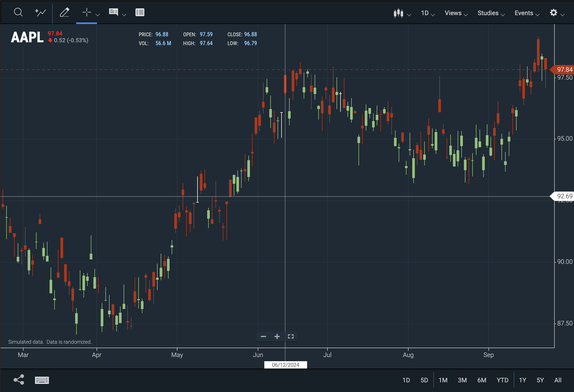Click the Sep label on time axis
Viewport: 574px width, 392px height.
pos(488,355)
